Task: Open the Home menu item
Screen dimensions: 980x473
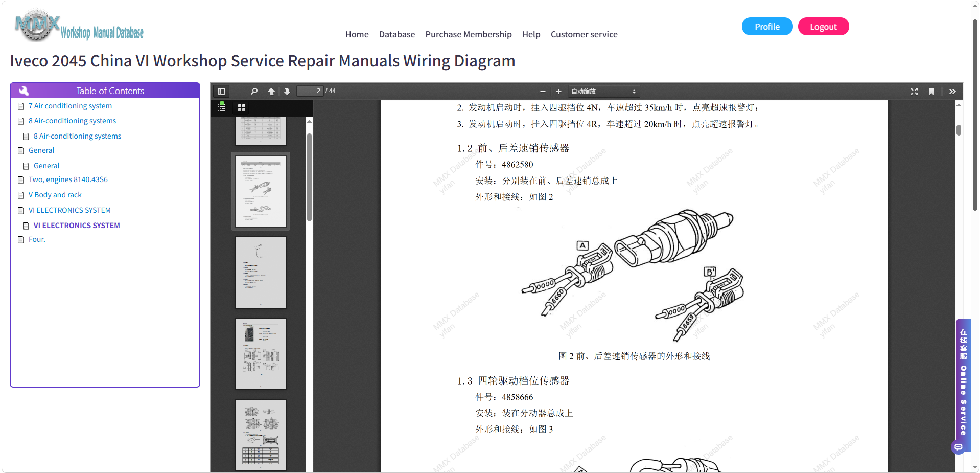Action: coord(357,34)
